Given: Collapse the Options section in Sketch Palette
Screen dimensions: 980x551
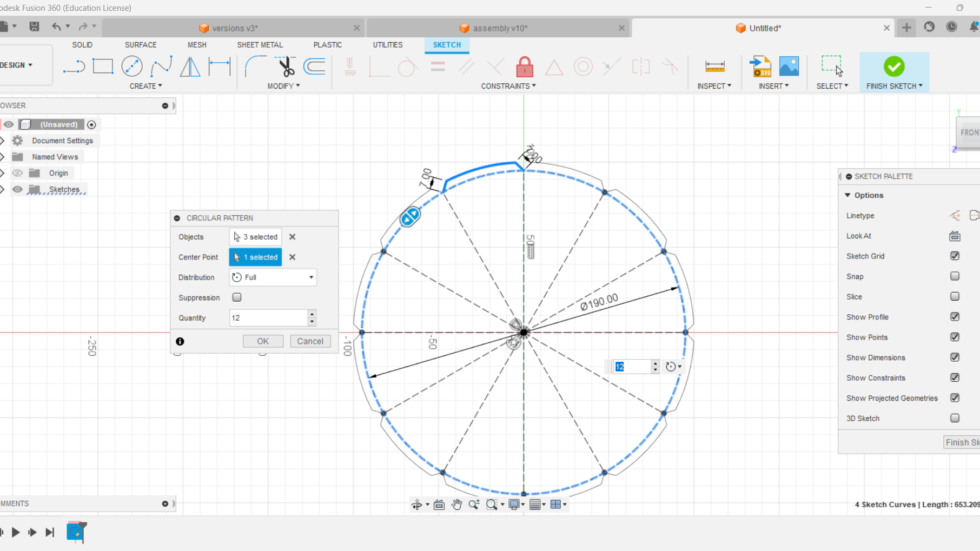Looking at the screenshot, I should [x=847, y=195].
